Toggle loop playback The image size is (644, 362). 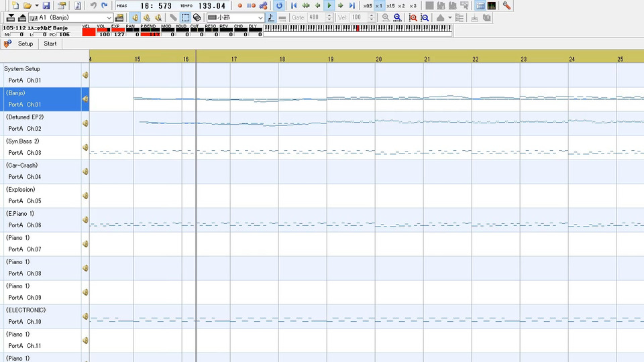(x=279, y=6)
